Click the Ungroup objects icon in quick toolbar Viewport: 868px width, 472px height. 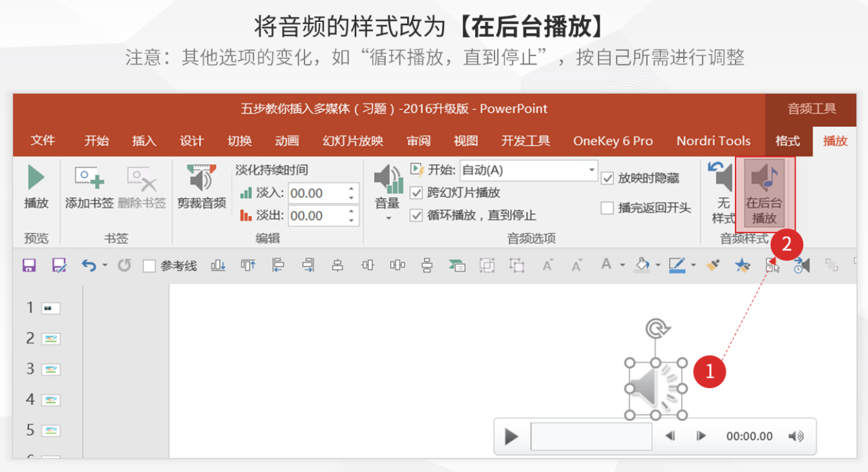pos(516,265)
